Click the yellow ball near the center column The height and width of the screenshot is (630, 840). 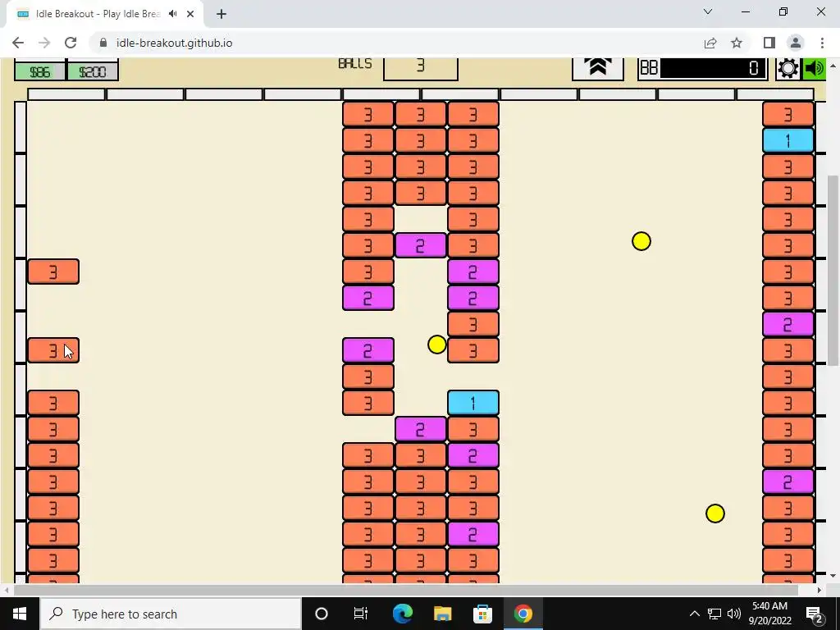[x=437, y=345]
